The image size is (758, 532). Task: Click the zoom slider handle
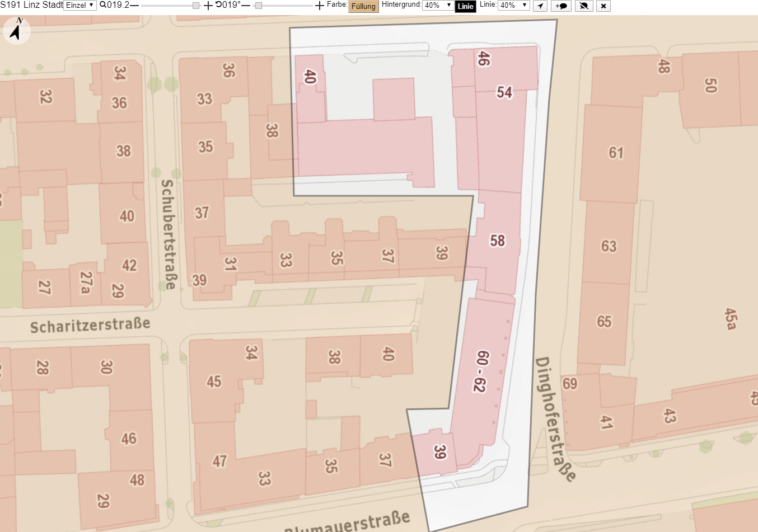click(196, 6)
